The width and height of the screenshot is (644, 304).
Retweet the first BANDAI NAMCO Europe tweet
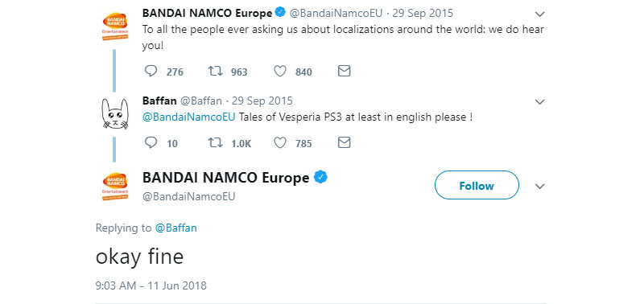pos(215,72)
